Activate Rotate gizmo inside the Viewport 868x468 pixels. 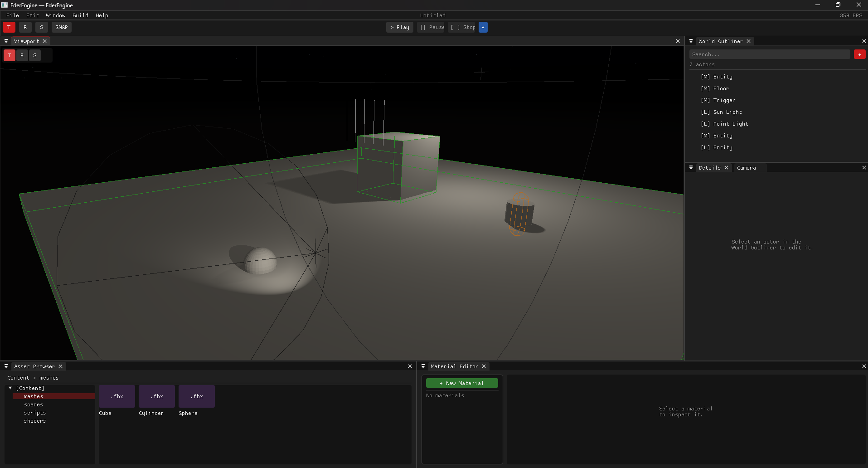coord(22,55)
